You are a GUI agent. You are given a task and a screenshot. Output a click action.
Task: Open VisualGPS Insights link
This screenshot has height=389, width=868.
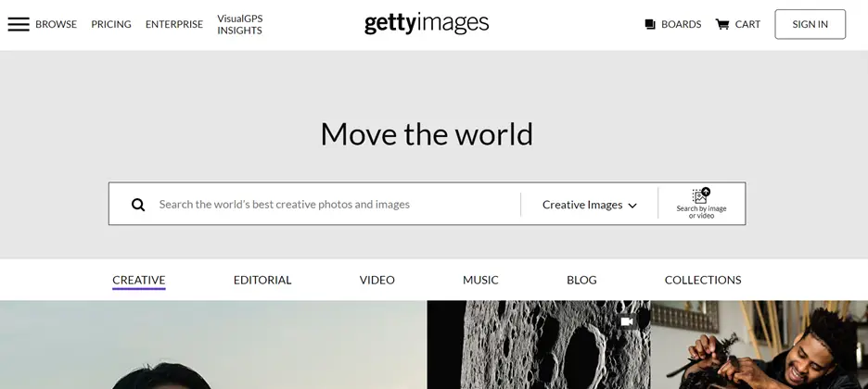tap(239, 24)
